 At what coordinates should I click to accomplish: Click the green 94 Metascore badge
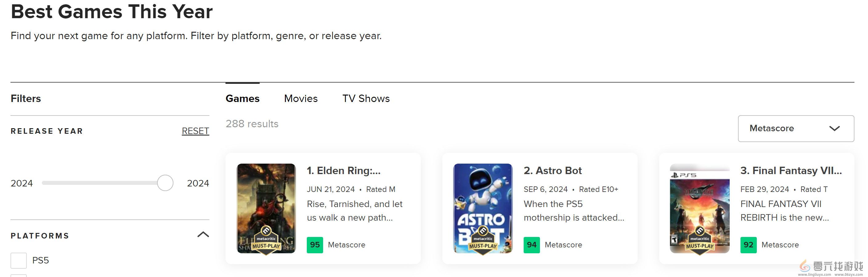[x=531, y=245]
